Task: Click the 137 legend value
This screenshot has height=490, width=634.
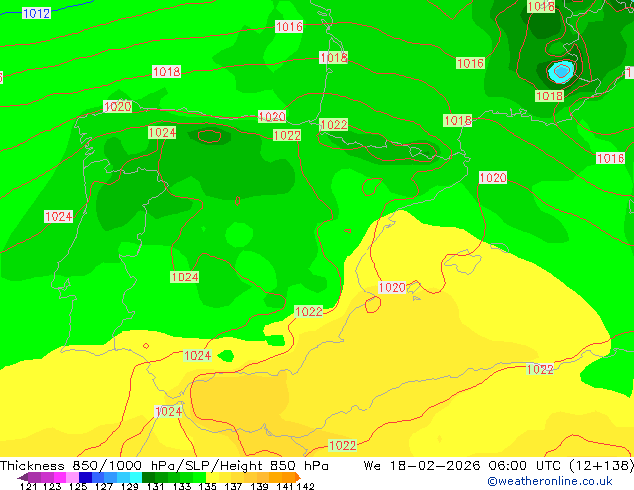Action: coord(233,486)
